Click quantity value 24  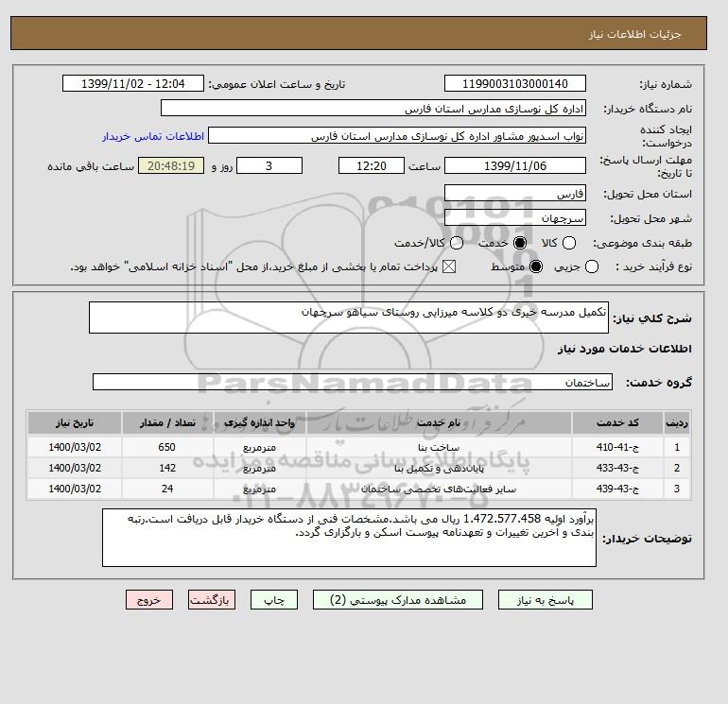167,489
